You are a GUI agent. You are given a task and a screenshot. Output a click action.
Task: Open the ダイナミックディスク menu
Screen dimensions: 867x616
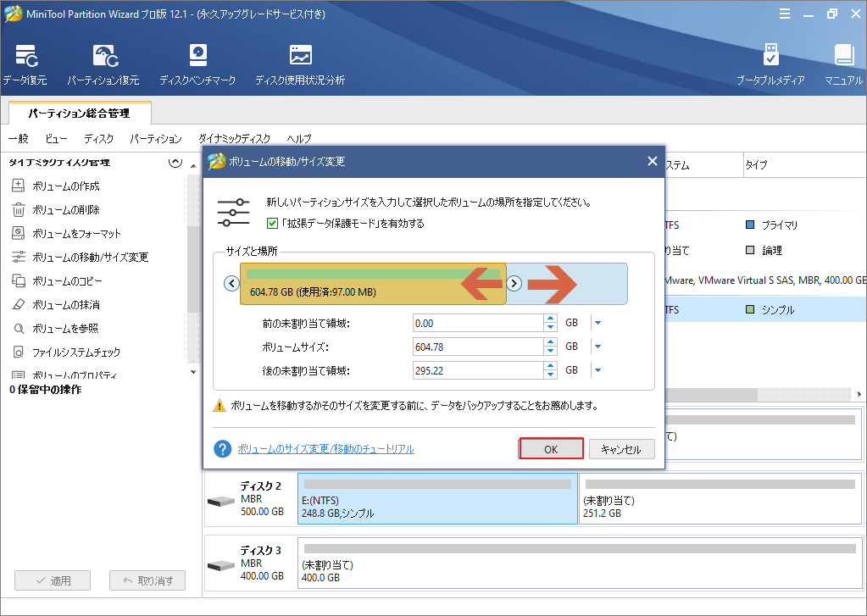pyautogui.click(x=234, y=139)
